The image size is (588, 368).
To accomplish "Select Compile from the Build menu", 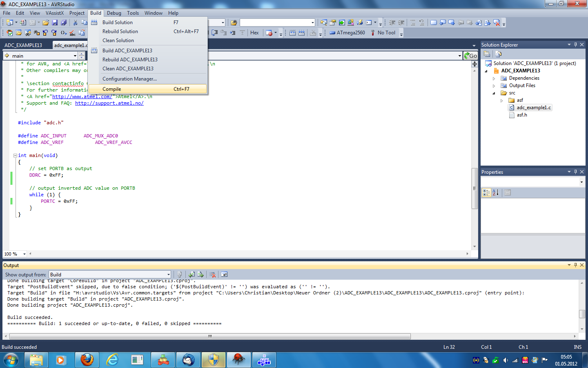I will [112, 89].
